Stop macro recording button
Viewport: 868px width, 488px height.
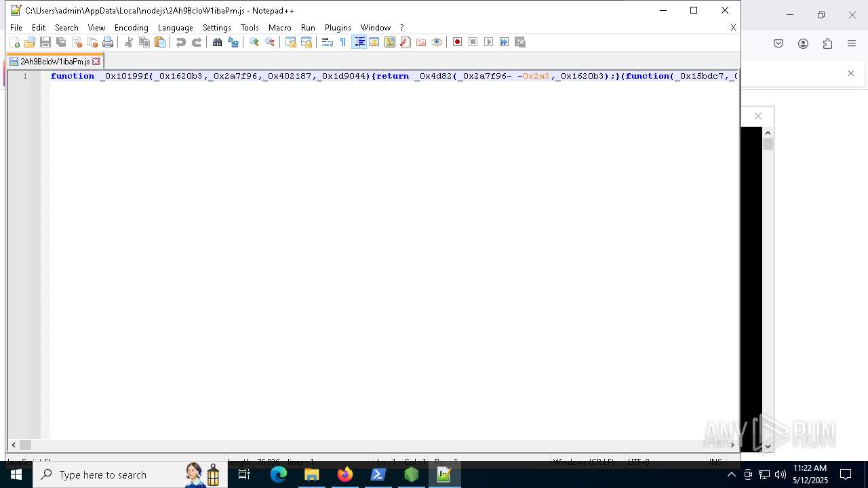tap(473, 42)
